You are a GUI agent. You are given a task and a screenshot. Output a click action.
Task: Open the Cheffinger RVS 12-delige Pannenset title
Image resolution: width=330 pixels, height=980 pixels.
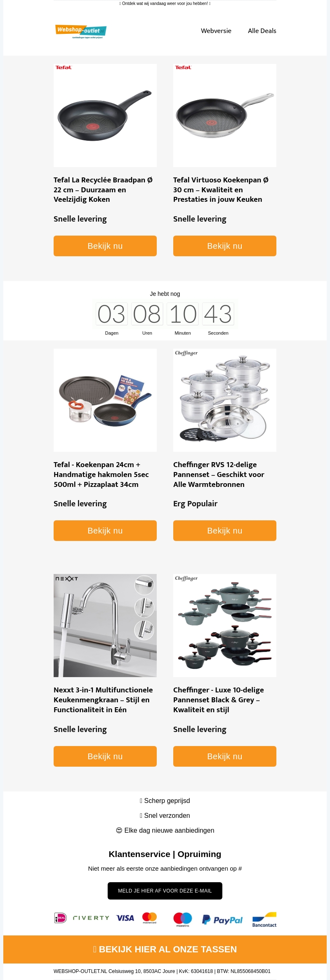219,475
